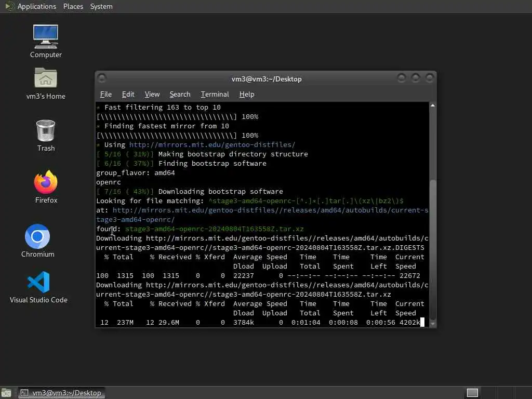
Task: Click time left value '0:00:56'
Action: coord(381,322)
